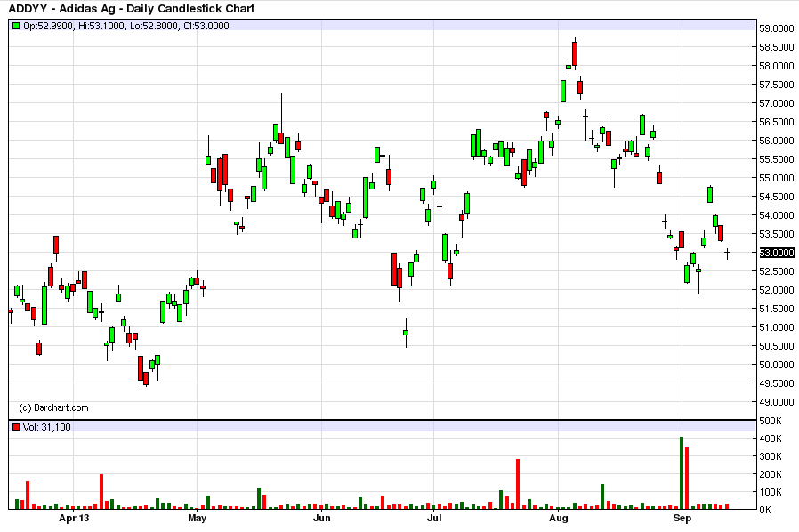The width and height of the screenshot is (799, 532).
Task: Click the 'Jul' date axis label
Action: (x=433, y=519)
